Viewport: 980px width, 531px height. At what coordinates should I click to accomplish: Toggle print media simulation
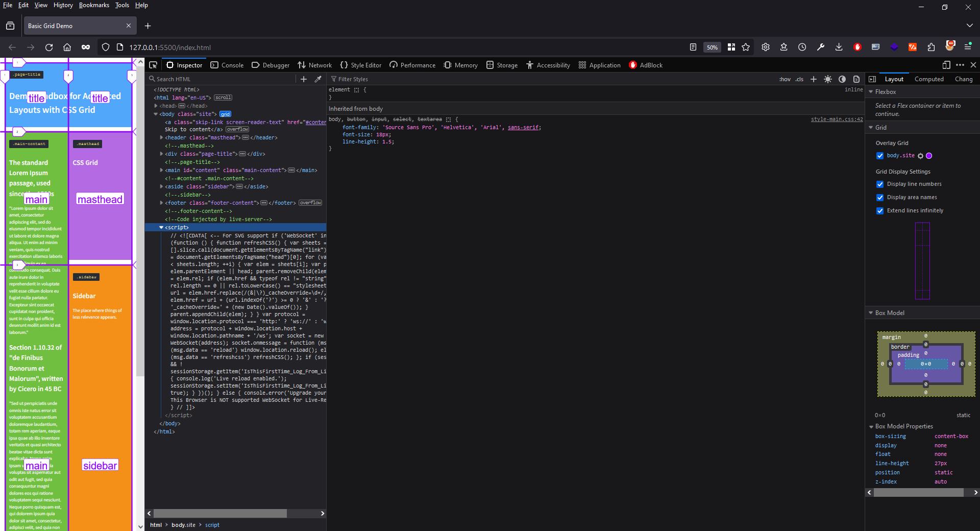pyautogui.click(x=856, y=79)
